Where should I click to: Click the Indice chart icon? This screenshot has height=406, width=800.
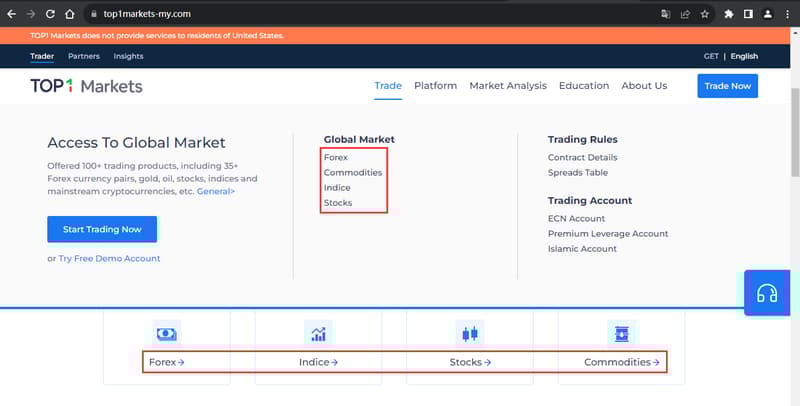click(x=318, y=334)
